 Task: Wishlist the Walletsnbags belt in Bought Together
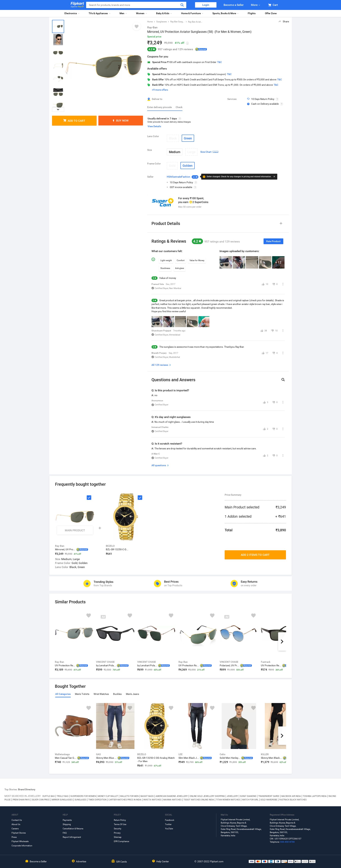pos(89,708)
